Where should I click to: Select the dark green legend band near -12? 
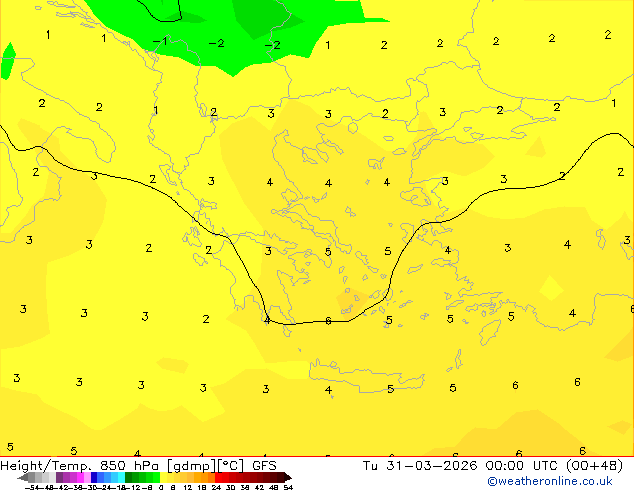point(129,477)
